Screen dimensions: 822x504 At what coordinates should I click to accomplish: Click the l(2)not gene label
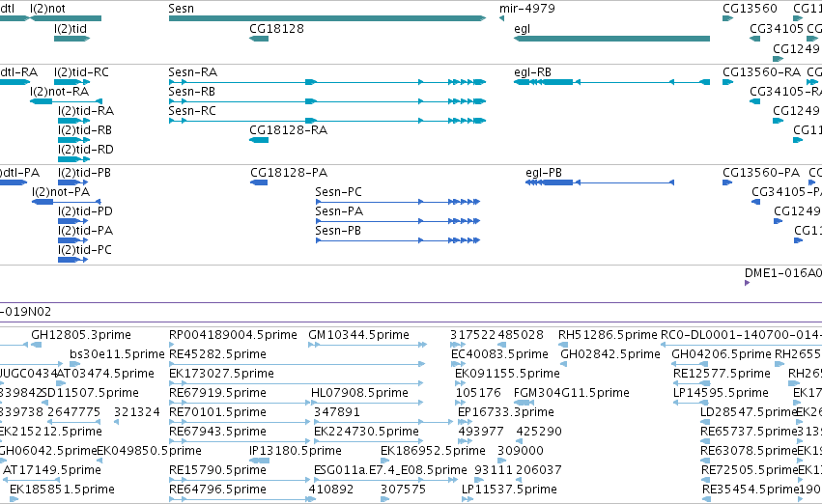coord(47,9)
